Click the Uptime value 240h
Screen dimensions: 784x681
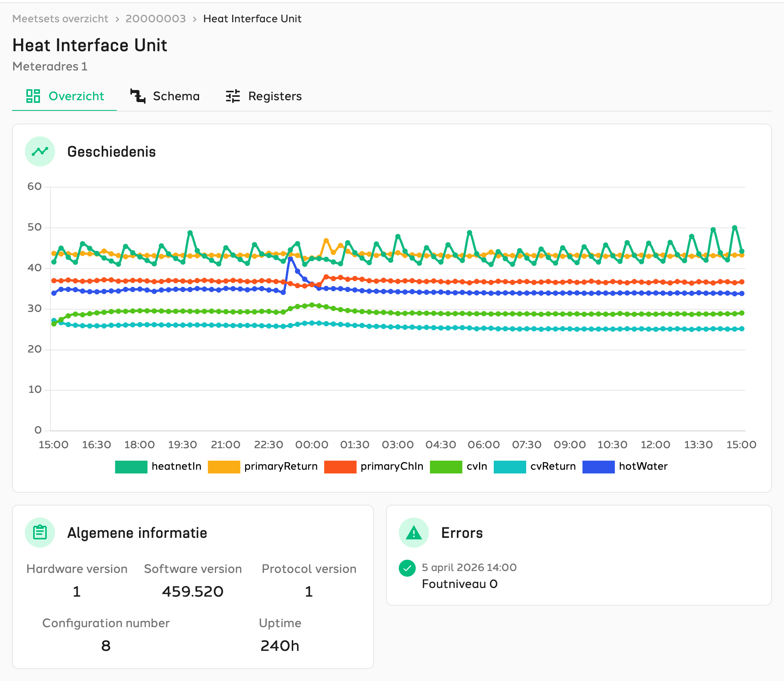point(280,646)
